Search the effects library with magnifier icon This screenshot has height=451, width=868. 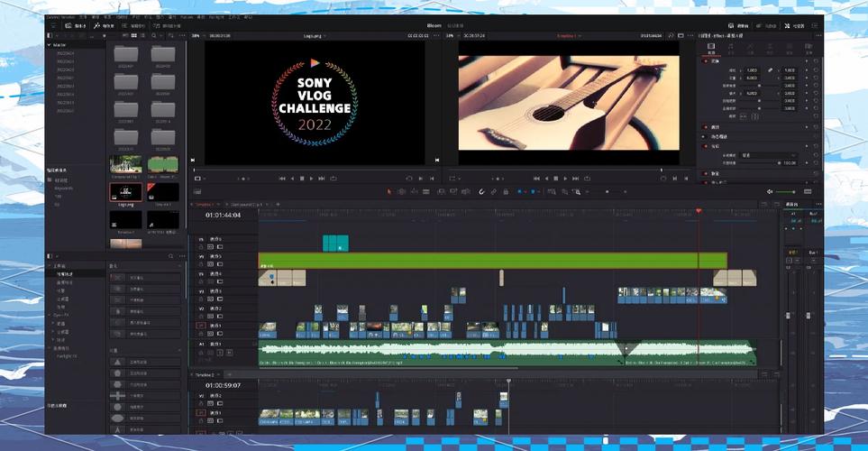tap(171, 256)
